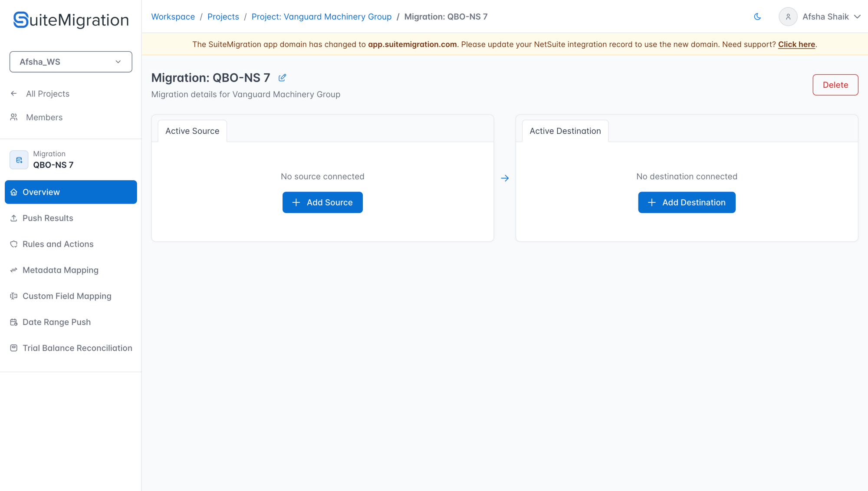Click the Migration QBO-NS 7 database icon
Viewport: 868px width, 491px height.
point(19,160)
